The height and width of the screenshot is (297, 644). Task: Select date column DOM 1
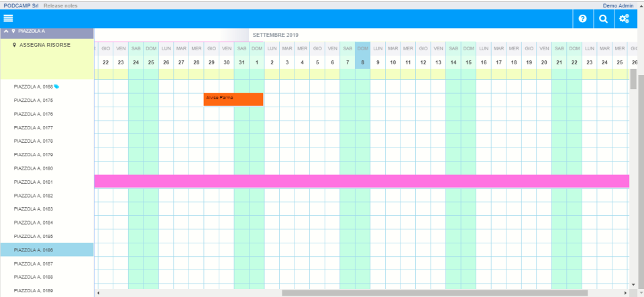257,56
